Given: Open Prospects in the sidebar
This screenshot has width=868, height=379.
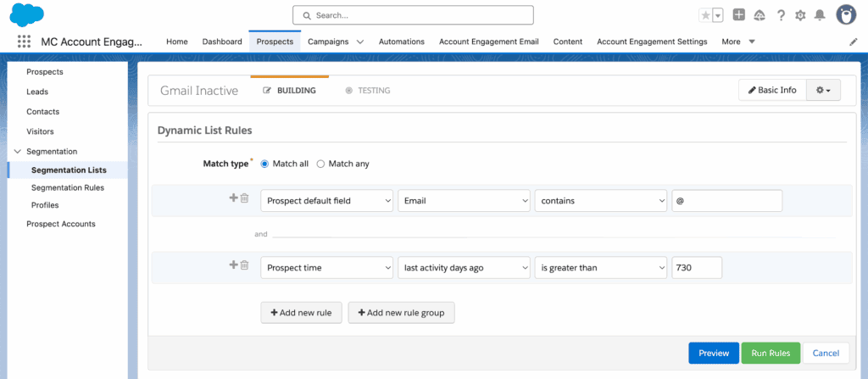Looking at the screenshot, I should [45, 72].
